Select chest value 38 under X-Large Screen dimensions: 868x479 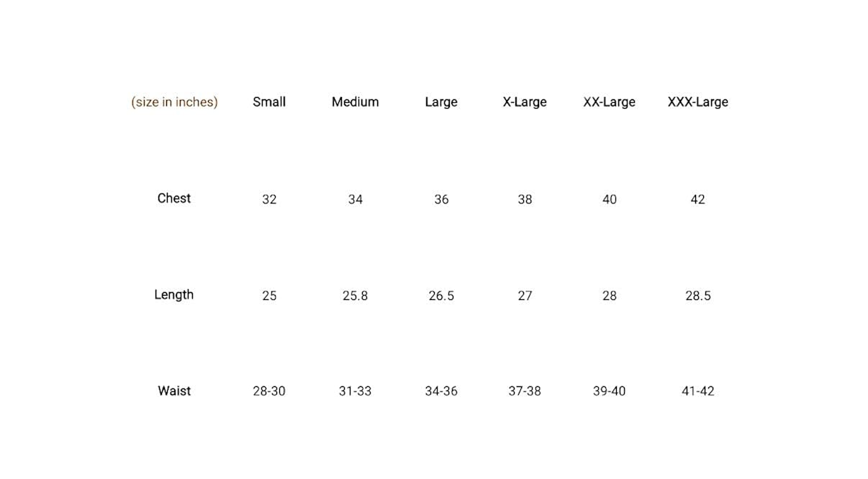[525, 199]
